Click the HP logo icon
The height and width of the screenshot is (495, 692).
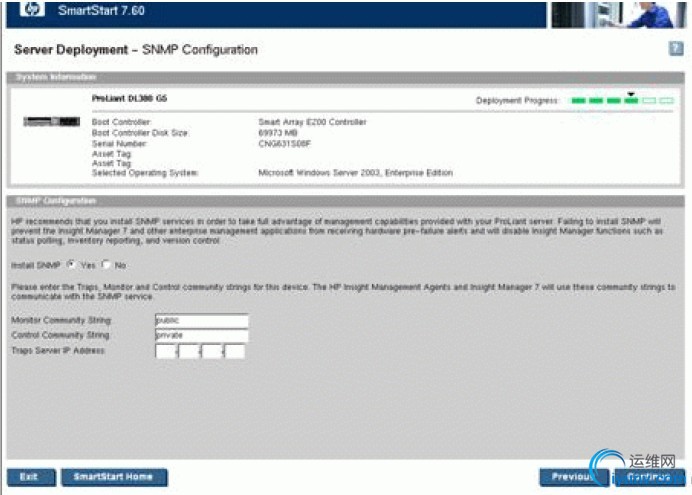32,9
